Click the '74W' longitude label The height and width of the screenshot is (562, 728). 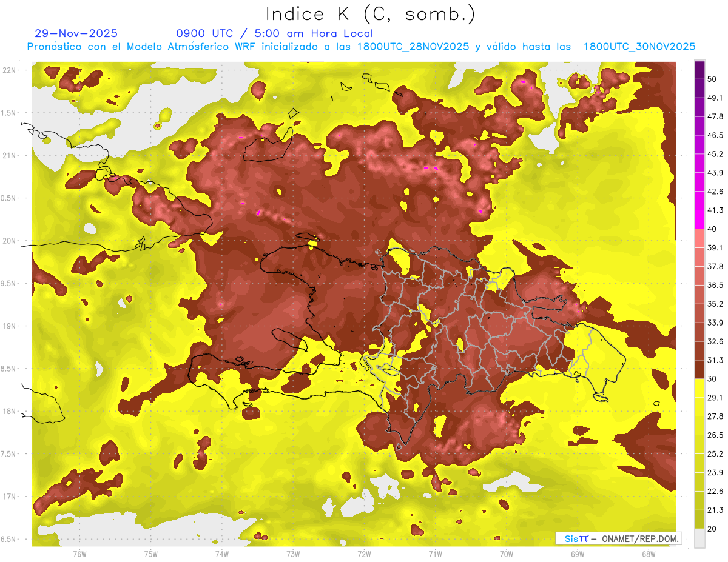[222, 554]
